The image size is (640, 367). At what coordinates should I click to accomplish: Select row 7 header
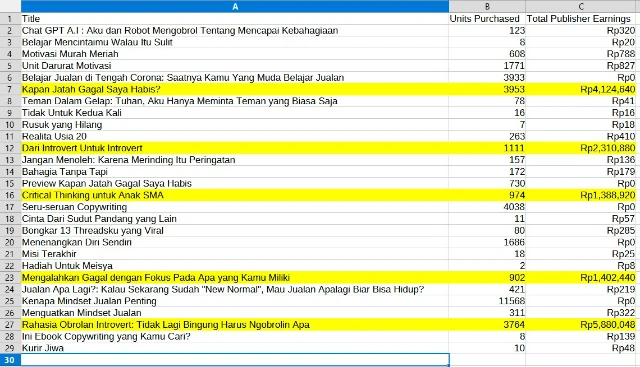10,89
